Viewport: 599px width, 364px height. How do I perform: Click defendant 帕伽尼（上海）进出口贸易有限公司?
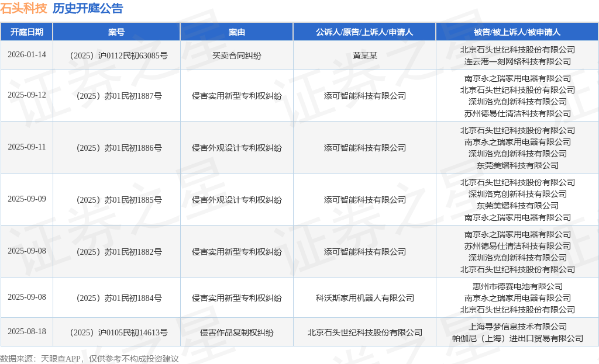518,338
